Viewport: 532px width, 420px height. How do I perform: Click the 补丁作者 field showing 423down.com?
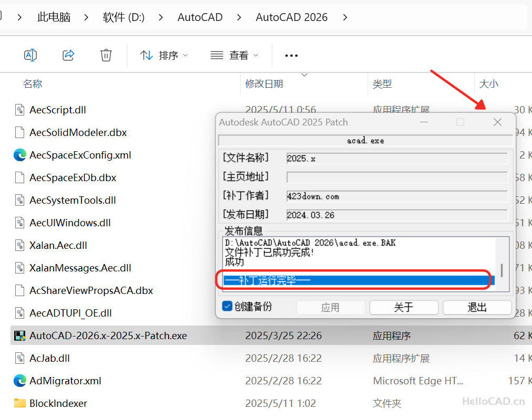397,196
